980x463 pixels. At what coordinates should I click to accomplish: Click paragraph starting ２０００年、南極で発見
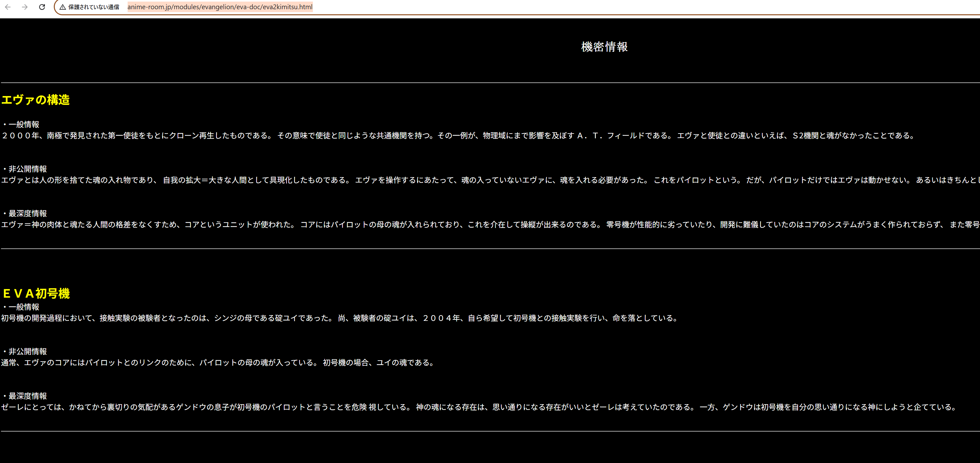point(456,136)
